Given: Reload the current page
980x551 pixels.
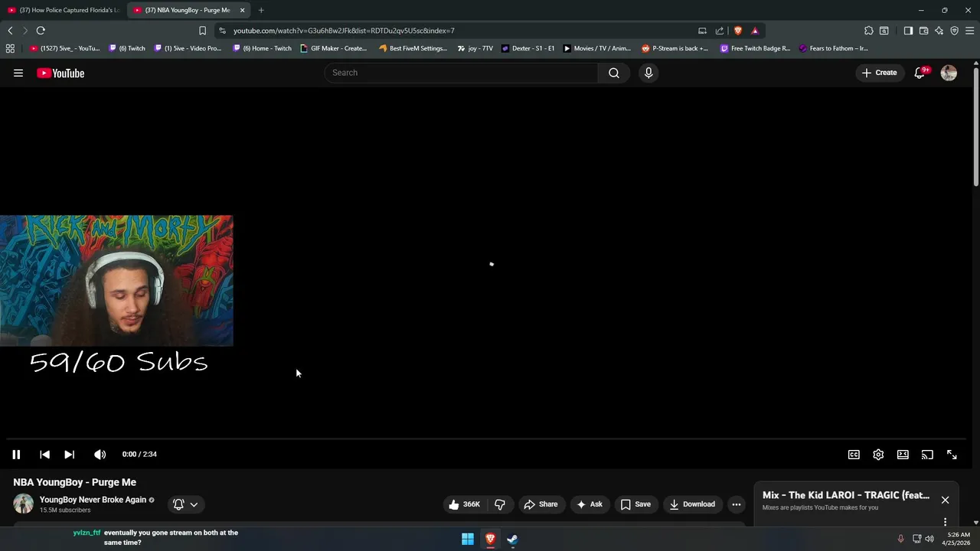Looking at the screenshot, I should pyautogui.click(x=41, y=31).
